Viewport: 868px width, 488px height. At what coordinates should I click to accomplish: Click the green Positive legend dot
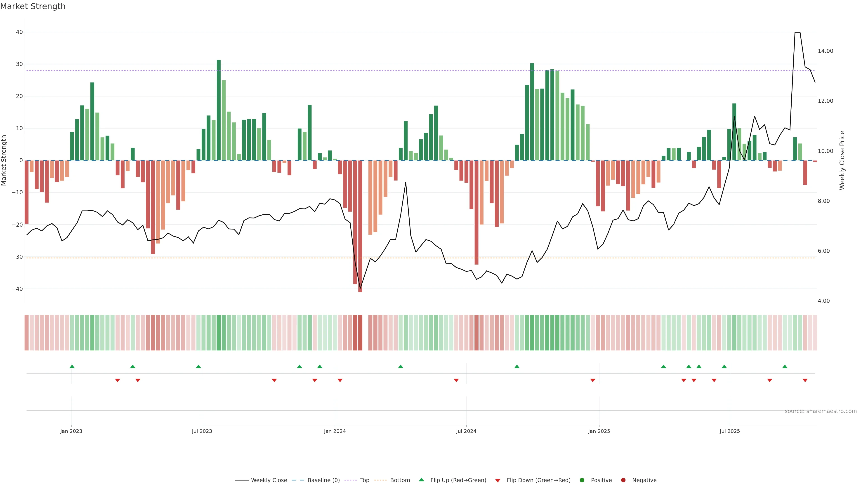click(582, 480)
